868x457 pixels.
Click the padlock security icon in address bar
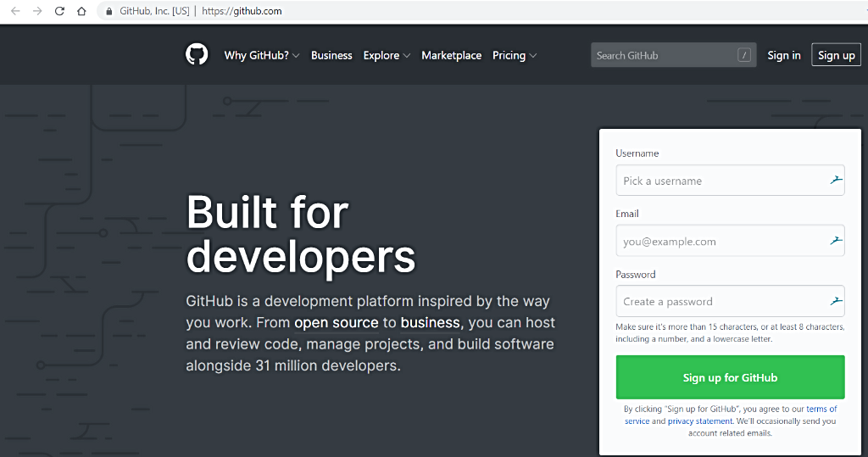coord(109,11)
